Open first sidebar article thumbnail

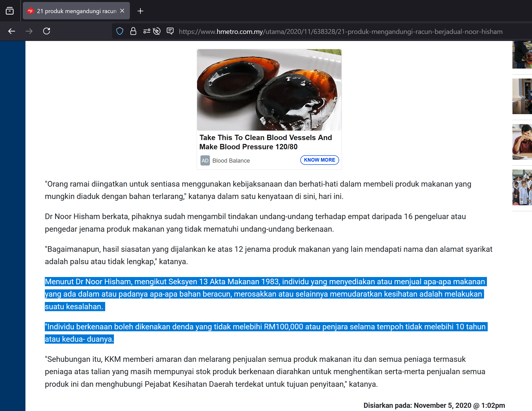point(522,55)
